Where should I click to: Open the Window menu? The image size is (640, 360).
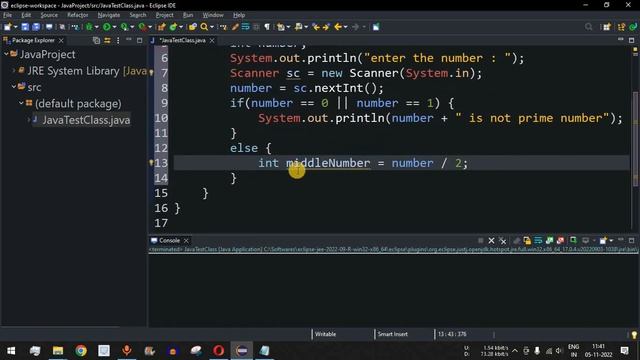(x=213, y=15)
